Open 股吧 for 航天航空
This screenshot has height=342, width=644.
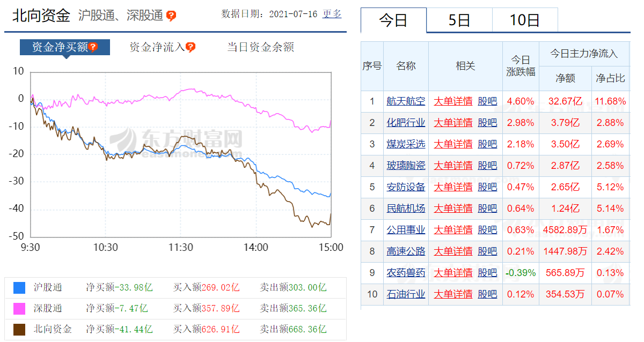487,101
